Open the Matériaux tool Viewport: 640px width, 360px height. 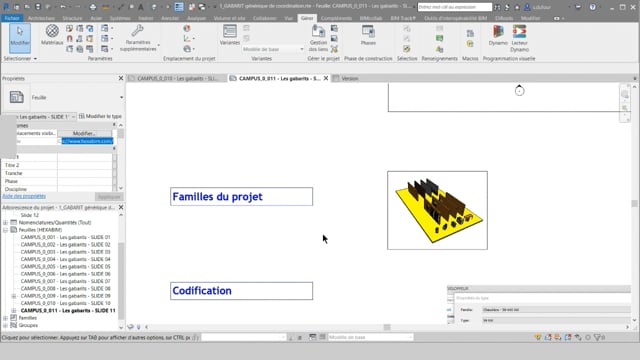coord(52,35)
